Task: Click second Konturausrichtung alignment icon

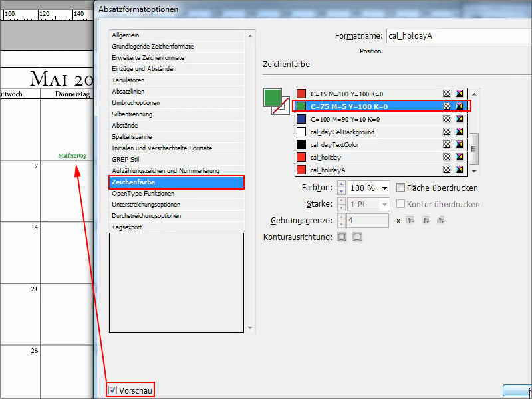Action: [357, 237]
